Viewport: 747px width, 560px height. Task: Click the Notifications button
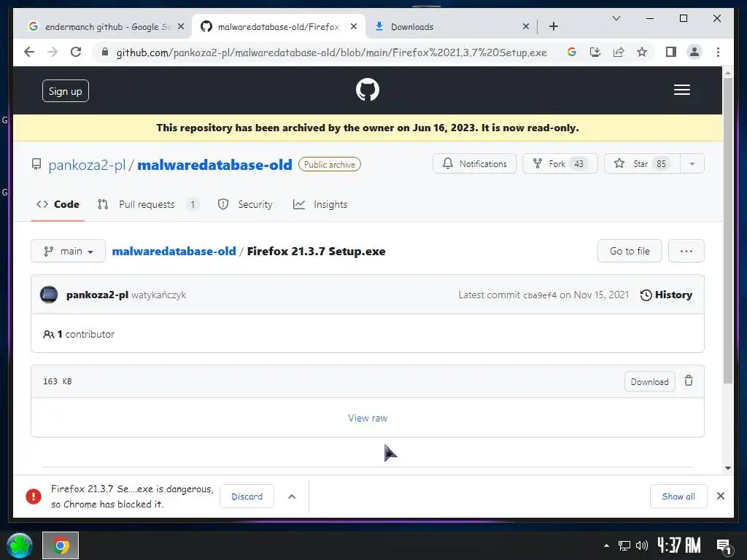474,164
